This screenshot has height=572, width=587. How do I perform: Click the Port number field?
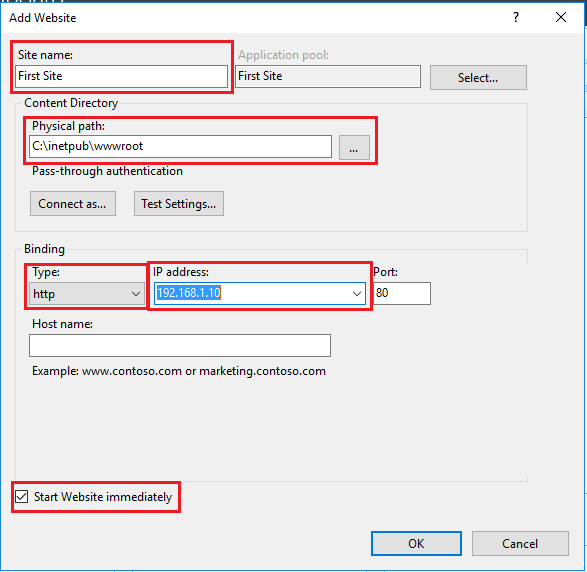point(402,293)
